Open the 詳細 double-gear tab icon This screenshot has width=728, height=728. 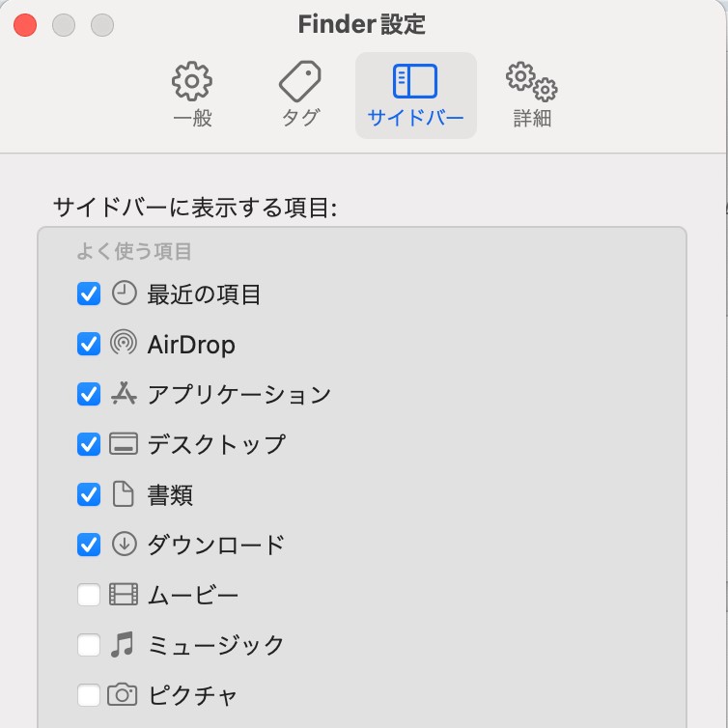(532, 81)
